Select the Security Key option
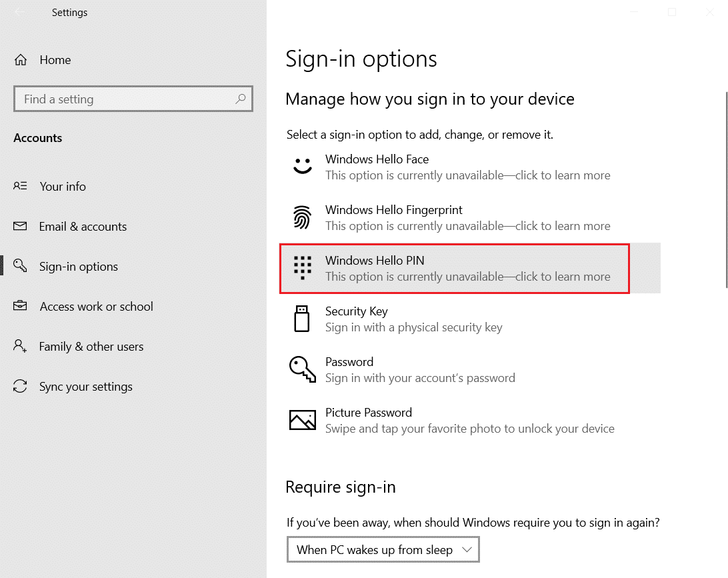 pyautogui.click(x=470, y=319)
